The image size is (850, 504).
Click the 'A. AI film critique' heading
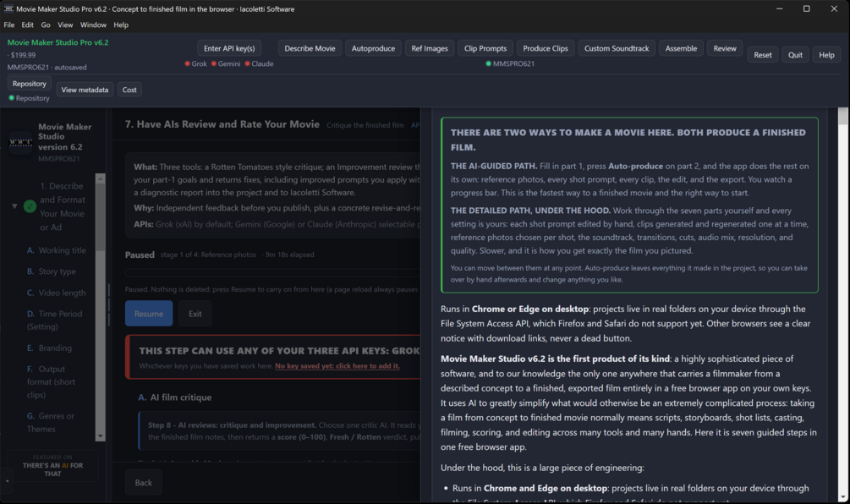[x=174, y=397]
